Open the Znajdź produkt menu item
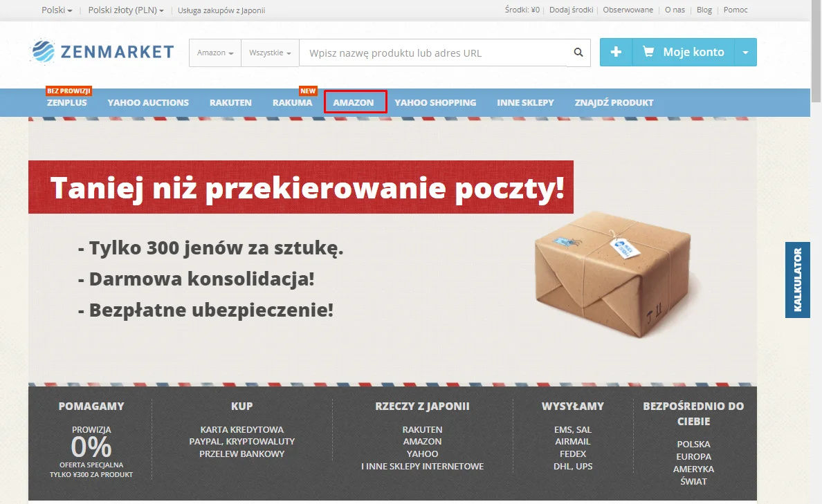The height and width of the screenshot is (504, 822). tap(614, 102)
